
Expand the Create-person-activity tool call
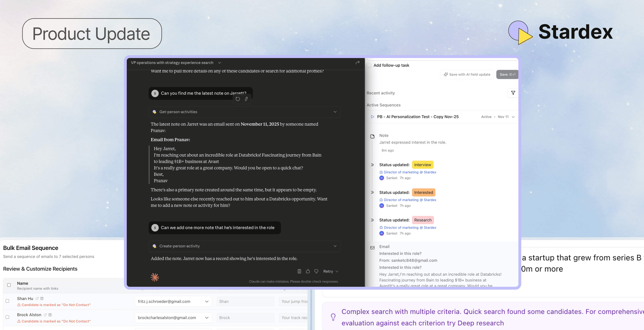click(x=335, y=246)
